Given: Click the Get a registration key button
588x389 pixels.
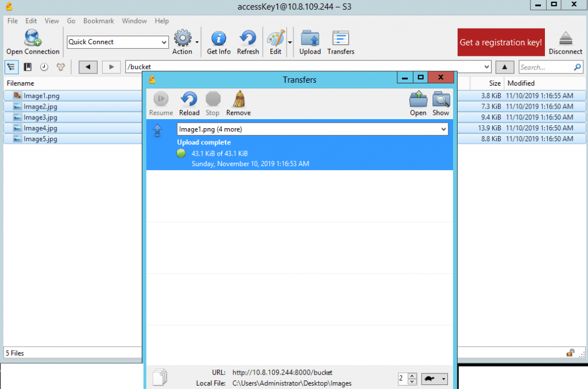Looking at the screenshot, I should coord(501,43).
